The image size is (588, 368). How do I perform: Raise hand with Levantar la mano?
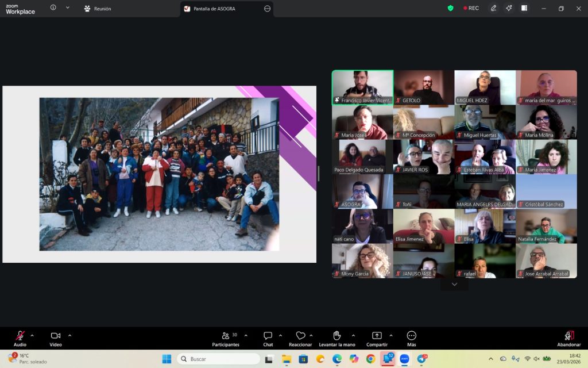pyautogui.click(x=336, y=336)
